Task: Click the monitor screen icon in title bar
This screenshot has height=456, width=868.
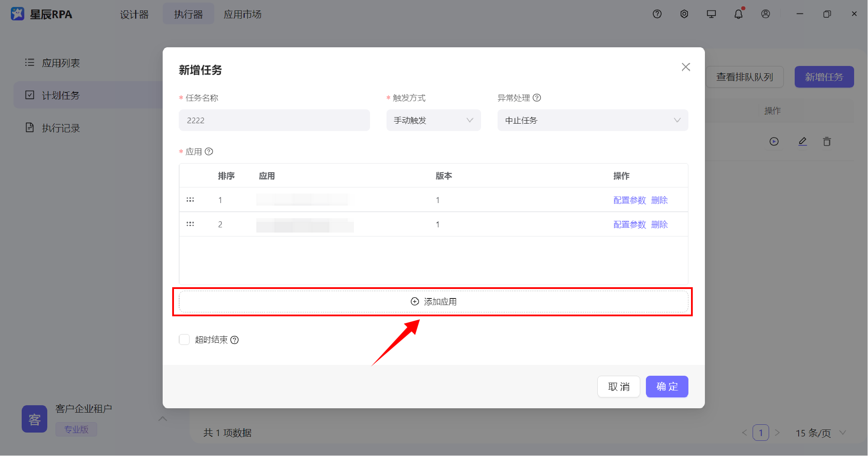Action: [x=711, y=14]
